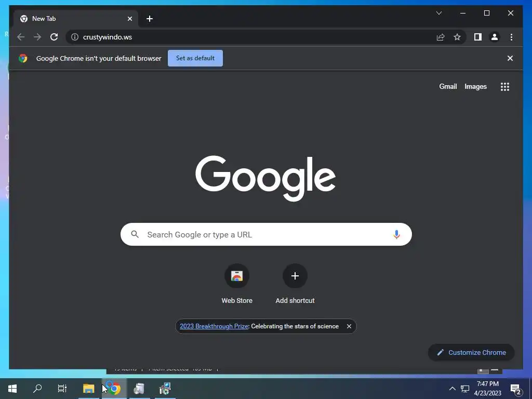The image size is (532, 399).
Task: Click the Google search box
Action: (266, 234)
